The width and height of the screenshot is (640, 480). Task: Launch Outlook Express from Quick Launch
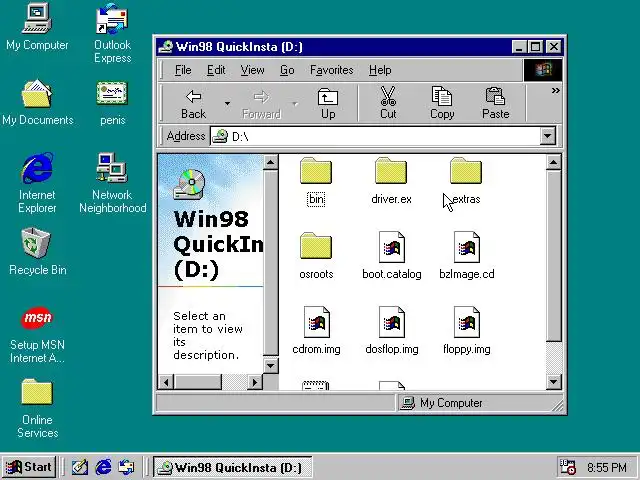pyautogui.click(x=126, y=467)
